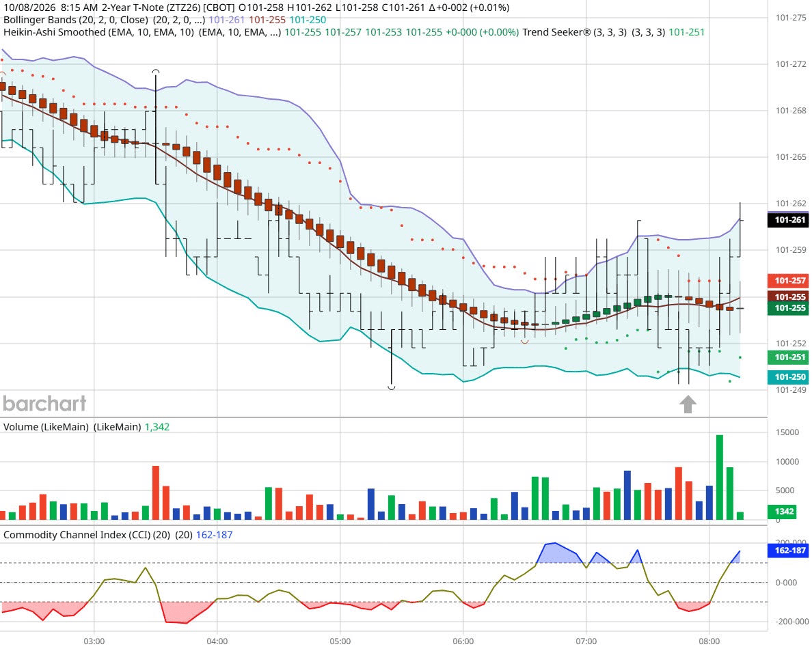Click the 06:00 time axis label
Viewport: 812px width, 651px height.
click(x=463, y=641)
